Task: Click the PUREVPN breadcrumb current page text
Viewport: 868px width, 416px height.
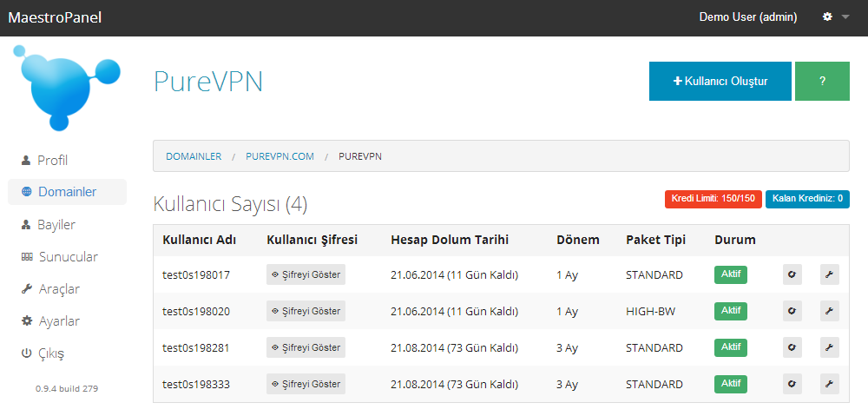Action: click(360, 156)
